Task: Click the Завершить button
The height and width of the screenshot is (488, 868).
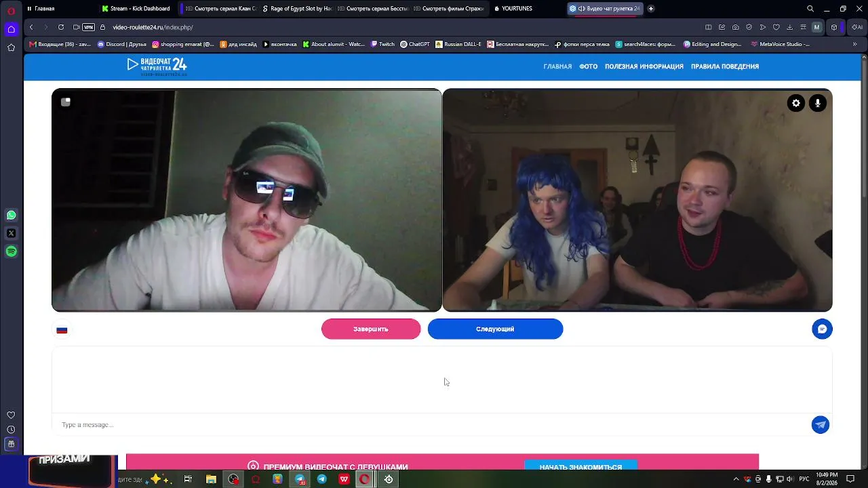Action: click(x=371, y=329)
